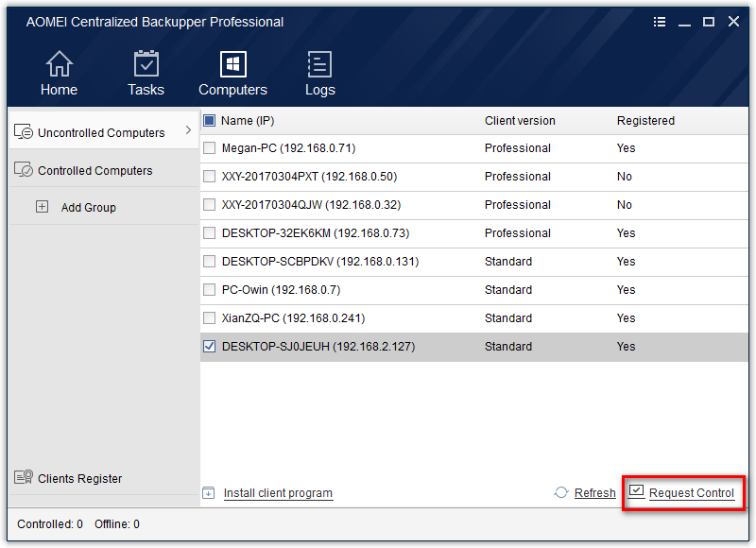
Task: Select Controlled Computers in sidebar
Action: [104, 170]
